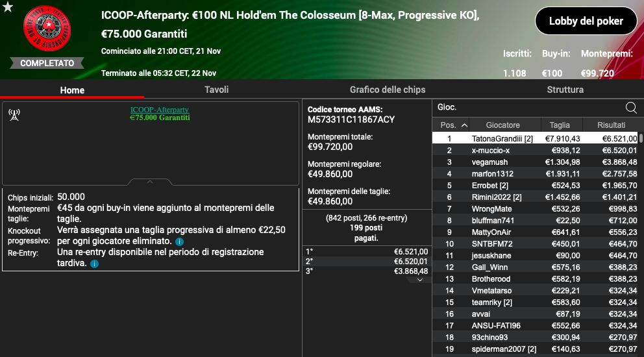This screenshot has width=644, height=357.
Task: Select player bluffman741
Action: pyautogui.click(x=493, y=221)
